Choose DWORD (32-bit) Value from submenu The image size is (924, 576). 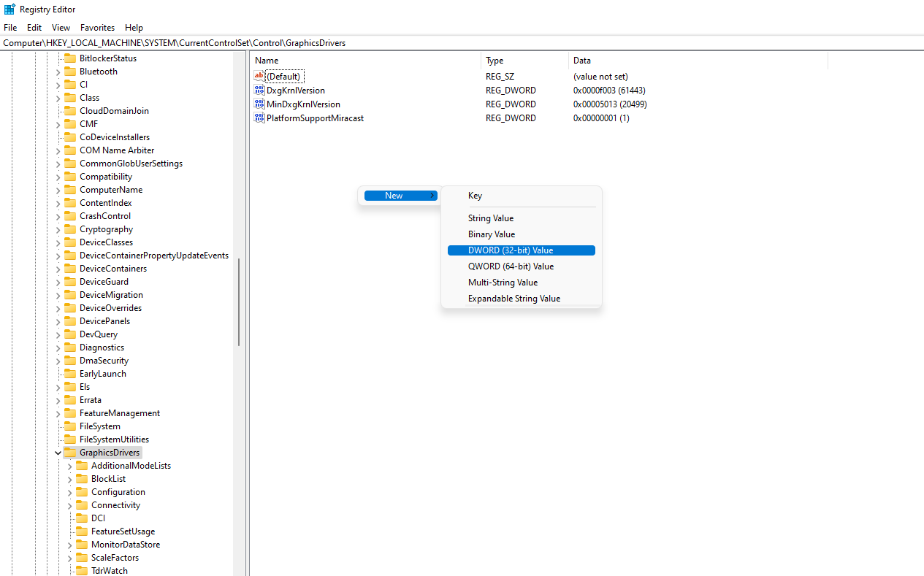click(522, 250)
